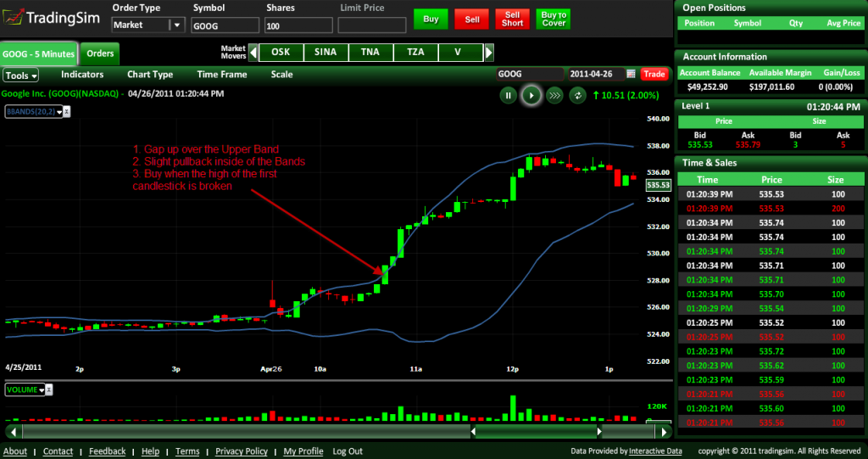Click the Bid price 535.53 in Level 1
This screenshot has width=868, height=459.
tap(699, 145)
